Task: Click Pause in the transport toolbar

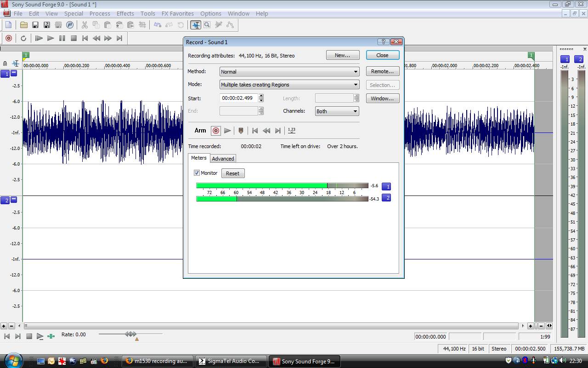Action: point(62,38)
